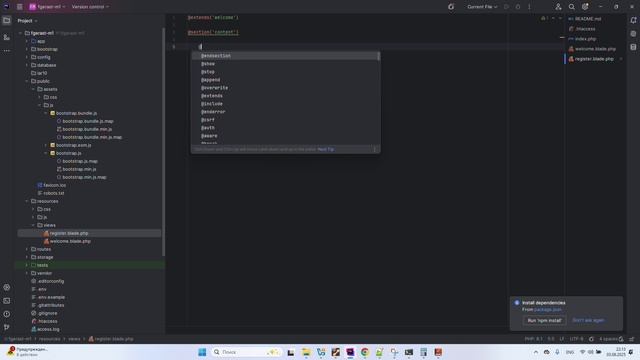Click completion popup scrollbar

point(379,56)
